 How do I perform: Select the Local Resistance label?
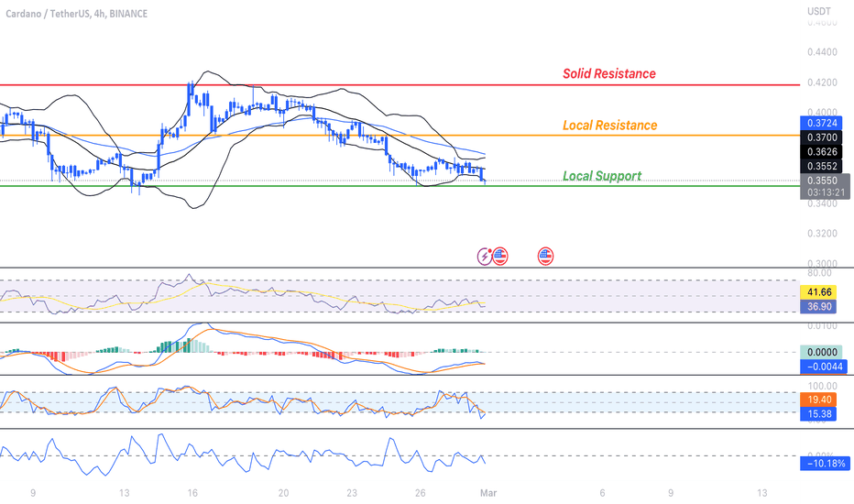tap(609, 126)
